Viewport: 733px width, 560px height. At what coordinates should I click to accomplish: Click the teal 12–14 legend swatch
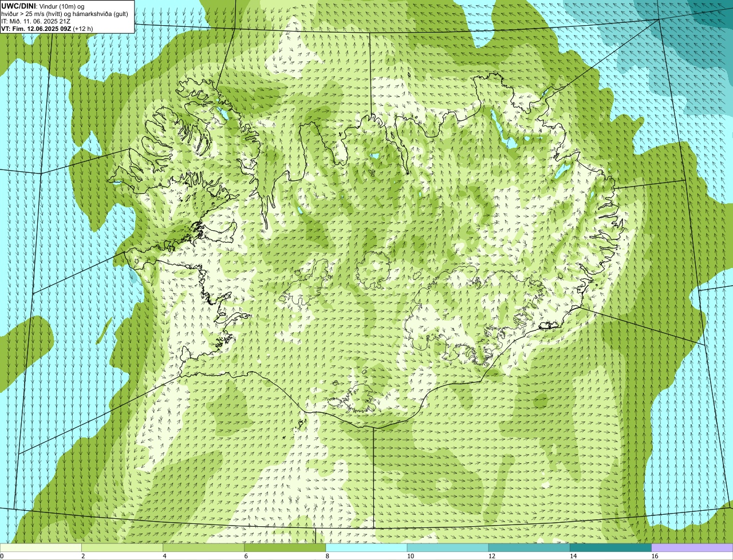[x=529, y=548]
